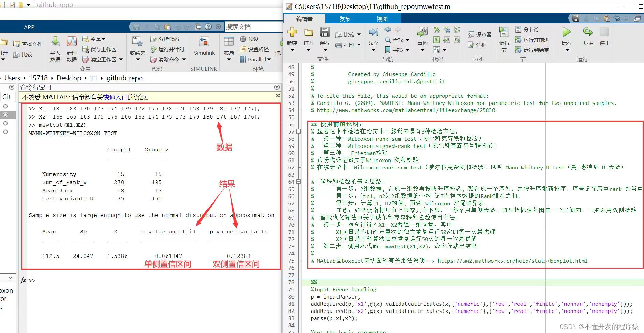Click the back navigation arrow in editor
The width and height of the screenshot is (644, 333).
(388, 30)
